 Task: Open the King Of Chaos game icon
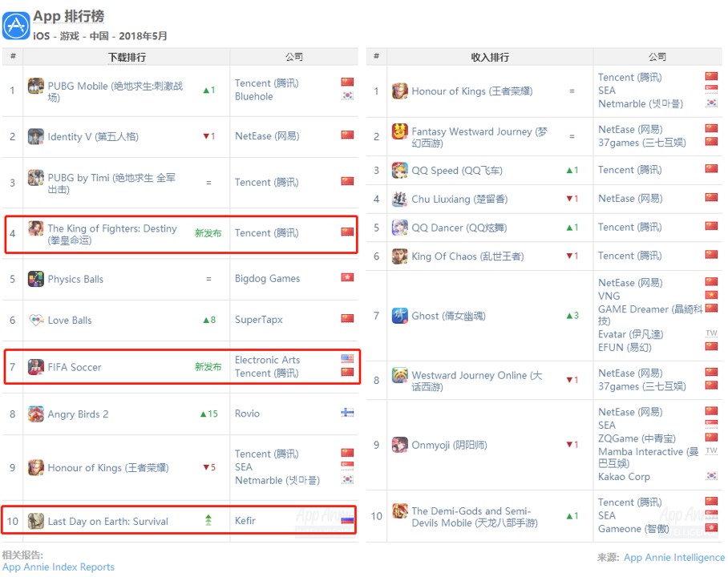click(x=400, y=256)
